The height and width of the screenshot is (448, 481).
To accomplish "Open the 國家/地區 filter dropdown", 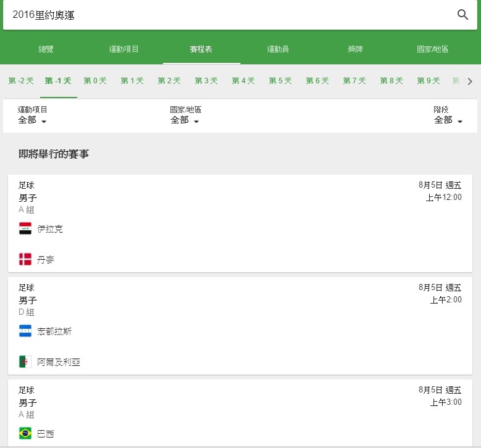I will 185,120.
